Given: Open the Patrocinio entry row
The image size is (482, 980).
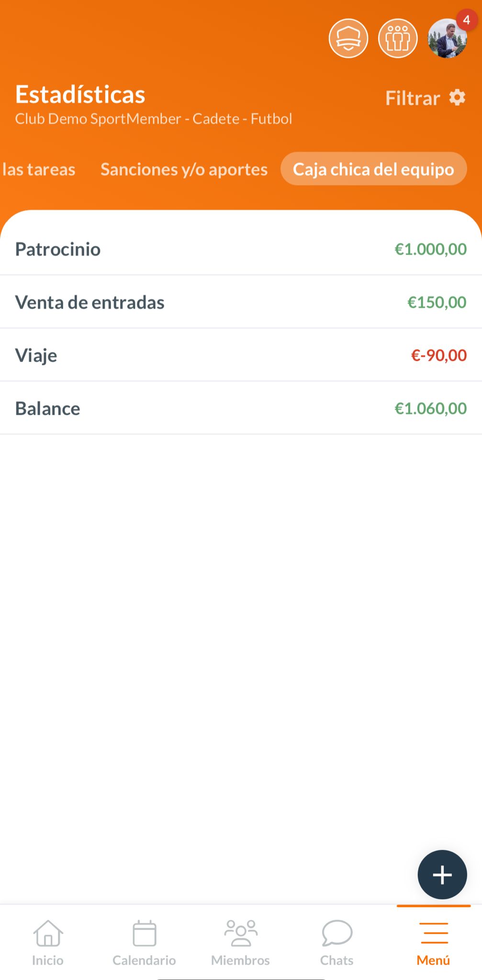Looking at the screenshot, I should [x=241, y=249].
